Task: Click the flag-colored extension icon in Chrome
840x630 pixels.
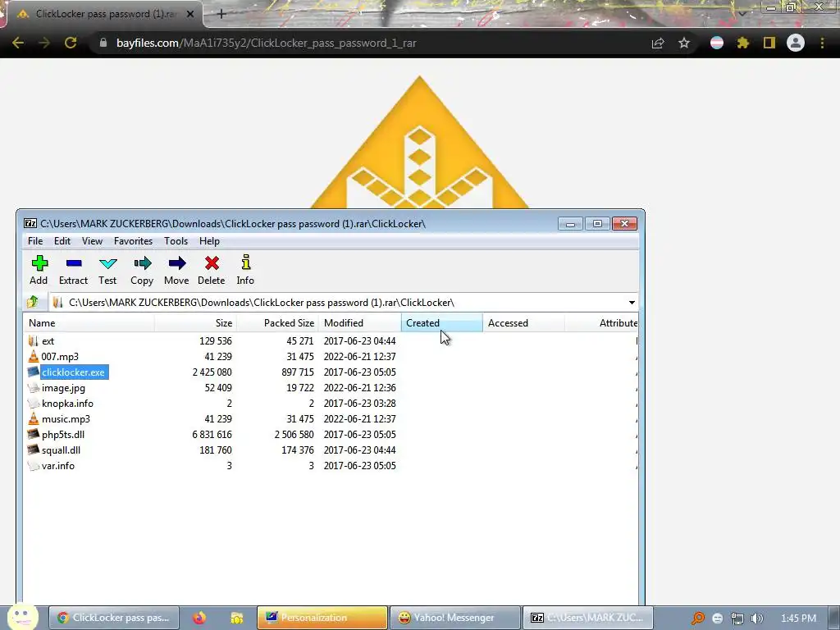Action: pos(717,43)
